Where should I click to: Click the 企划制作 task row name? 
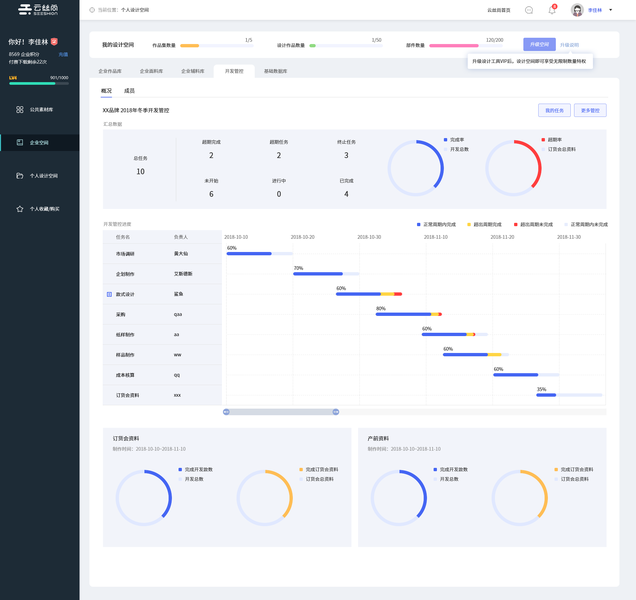125,274
